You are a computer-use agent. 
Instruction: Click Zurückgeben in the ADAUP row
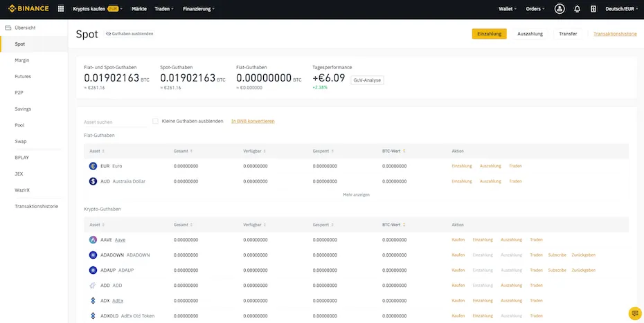[x=583, y=270]
